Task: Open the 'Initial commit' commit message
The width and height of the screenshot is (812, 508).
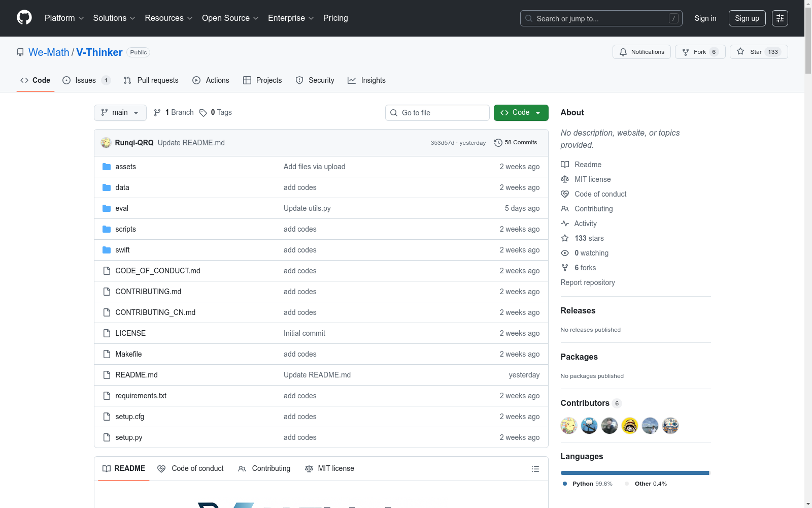Action: pyautogui.click(x=304, y=333)
